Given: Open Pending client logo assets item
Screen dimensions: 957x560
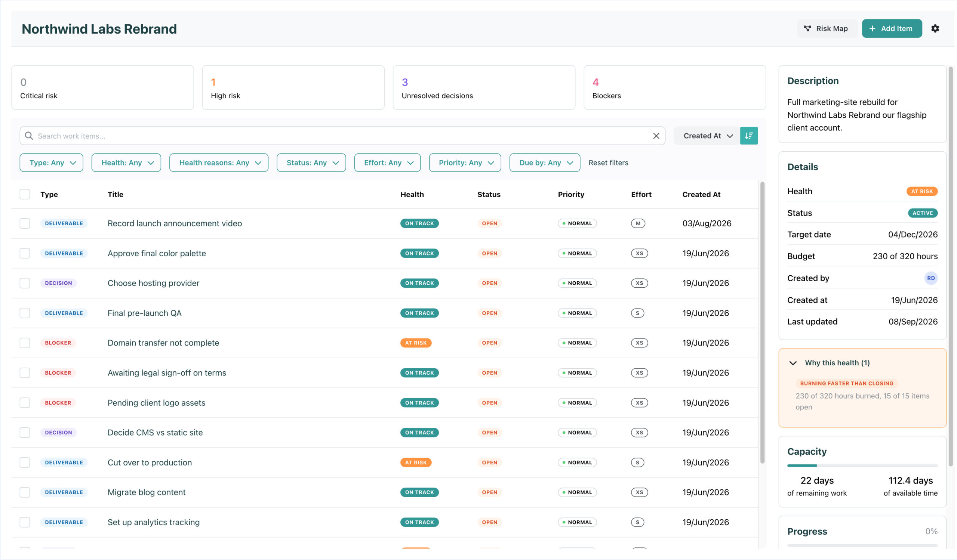Looking at the screenshot, I should [x=156, y=403].
